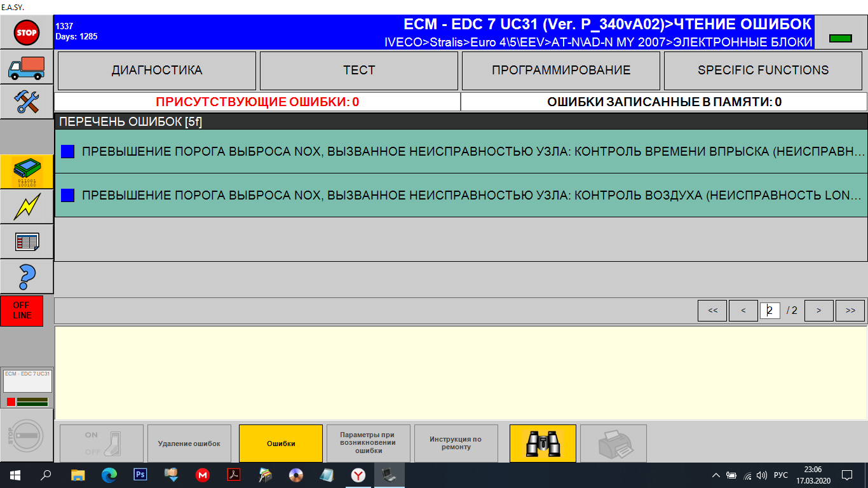
Task: Open the SPECIFIC FUNCTIONS tab
Action: pos(763,71)
